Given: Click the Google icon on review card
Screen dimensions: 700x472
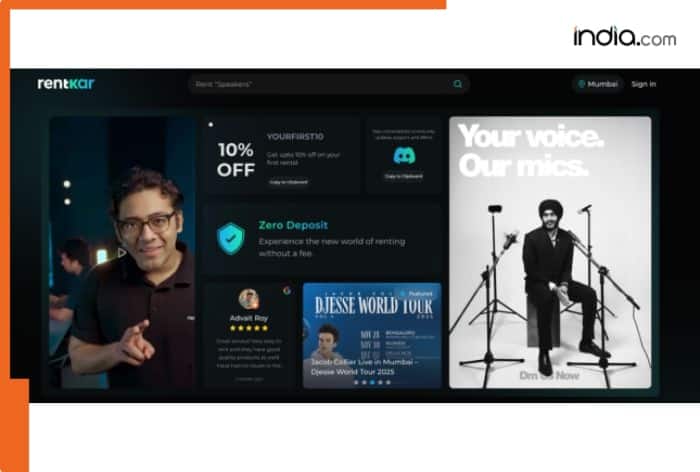Looking at the screenshot, I should [x=287, y=291].
